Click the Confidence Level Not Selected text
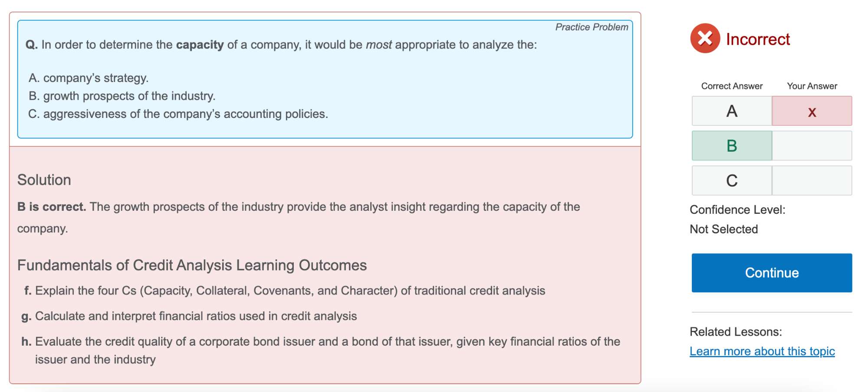The image size is (868, 392). [x=723, y=229]
